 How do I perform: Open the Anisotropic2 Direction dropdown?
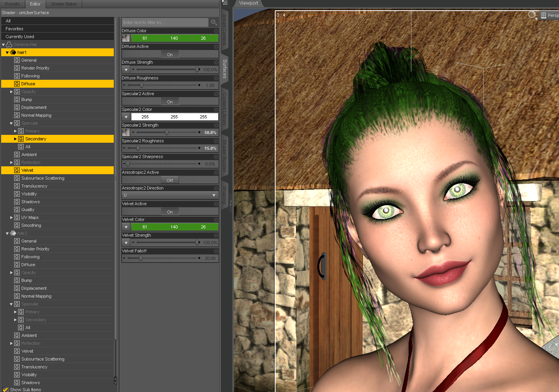pos(170,195)
